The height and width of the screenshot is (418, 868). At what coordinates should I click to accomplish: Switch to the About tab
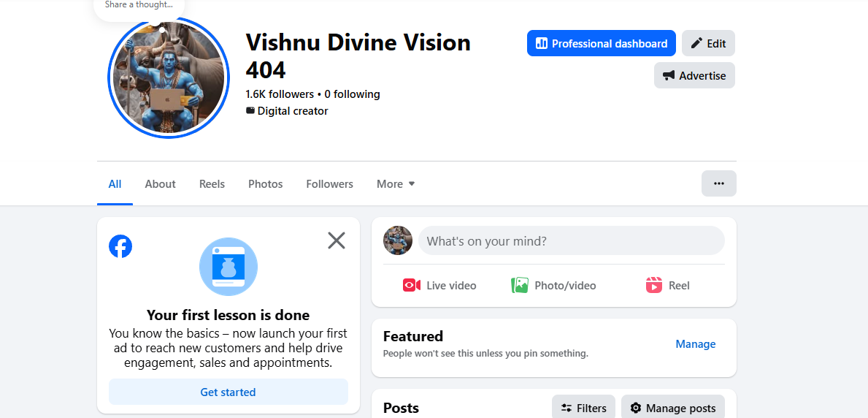160,184
